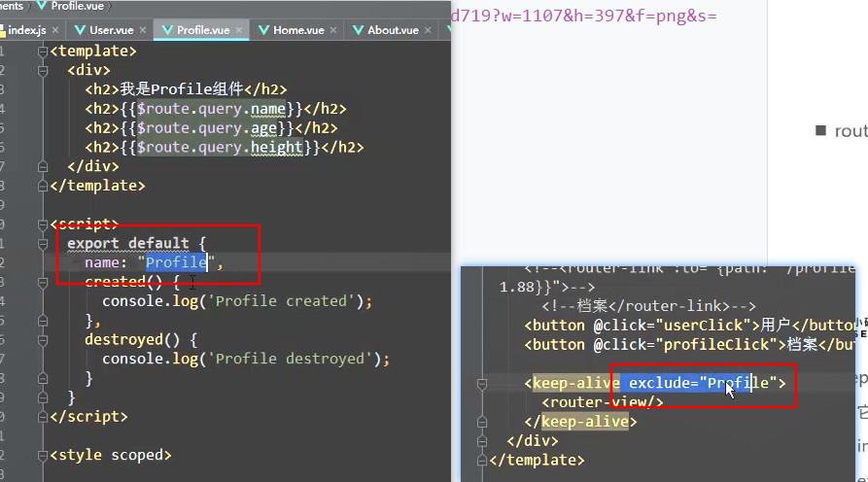Select the Profile.vue editor tab
The width and height of the screenshot is (868, 482).
coord(202,30)
